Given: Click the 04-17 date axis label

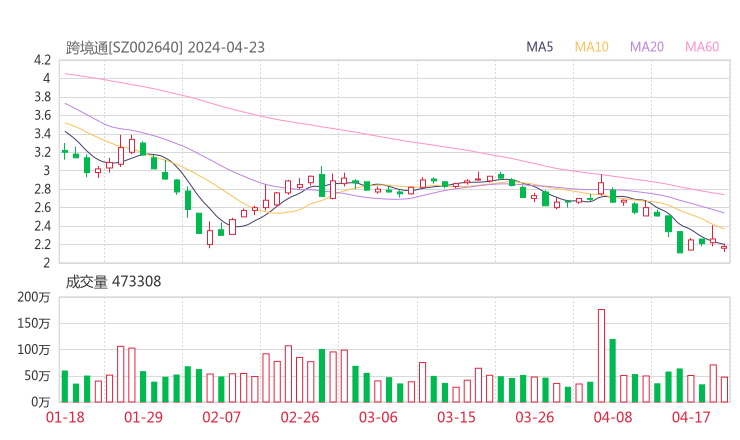Looking at the screenshot, I should [691, 417].
